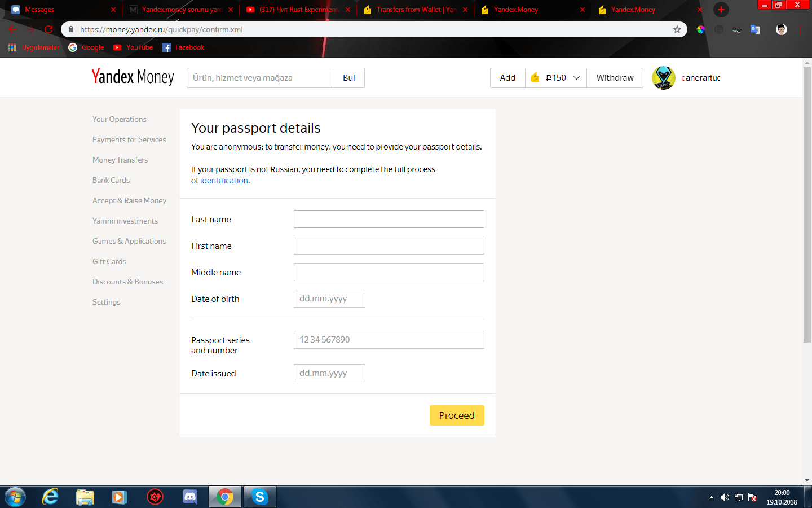The height and width of the screenshot is (508, 812).
Task: Open a new tab with plus button
Action: coord(721,10)
